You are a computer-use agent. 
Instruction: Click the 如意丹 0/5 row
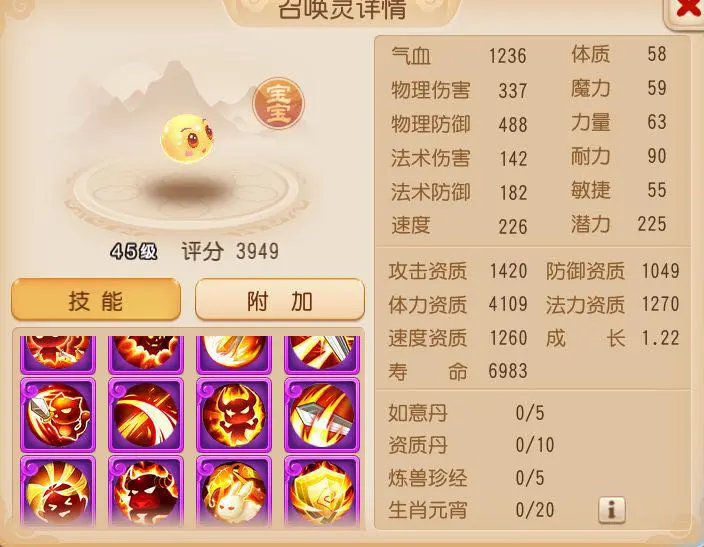pos(467,413)
